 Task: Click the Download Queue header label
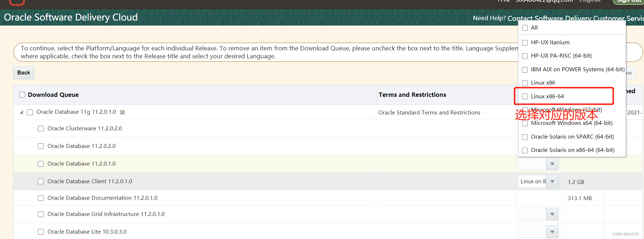[x=53, y=95]
